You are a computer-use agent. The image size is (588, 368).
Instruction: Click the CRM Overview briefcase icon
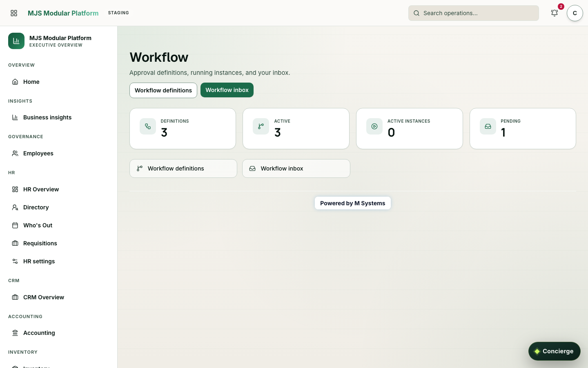click(x=15, y=297)
